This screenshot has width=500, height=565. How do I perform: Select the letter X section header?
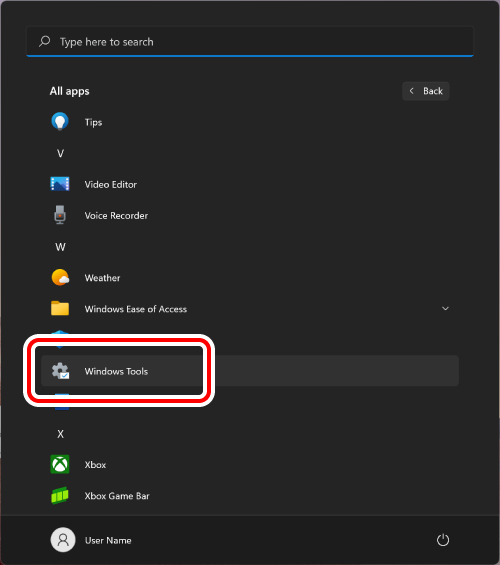click(60, 434)
